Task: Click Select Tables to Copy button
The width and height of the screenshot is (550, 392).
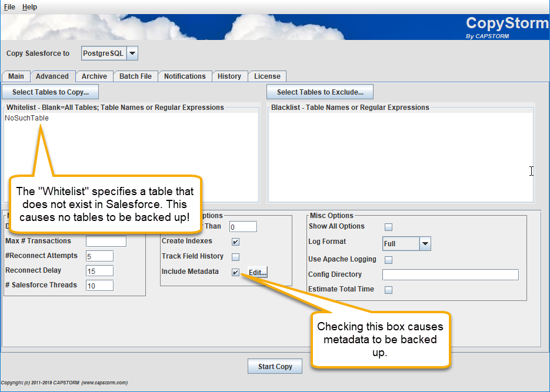Action: point(51,92)
